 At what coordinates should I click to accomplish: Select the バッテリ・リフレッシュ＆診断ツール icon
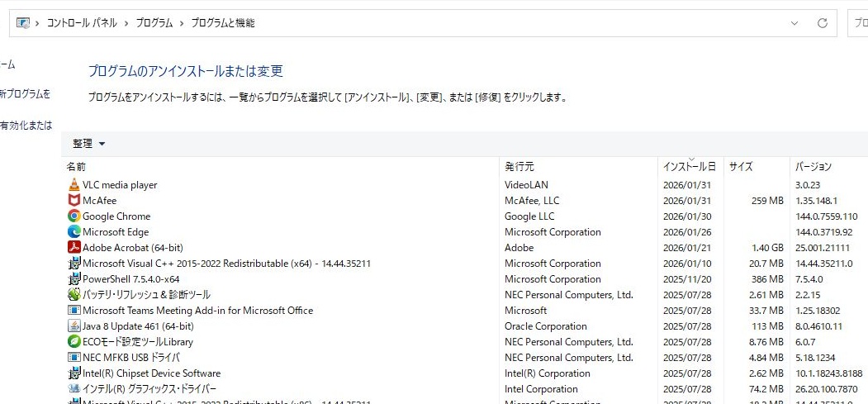74,295
